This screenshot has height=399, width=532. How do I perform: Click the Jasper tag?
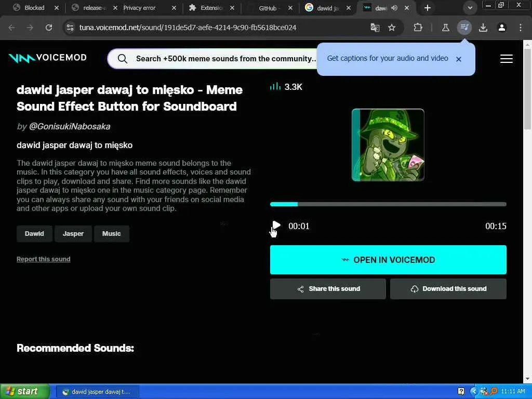[73, 234]
